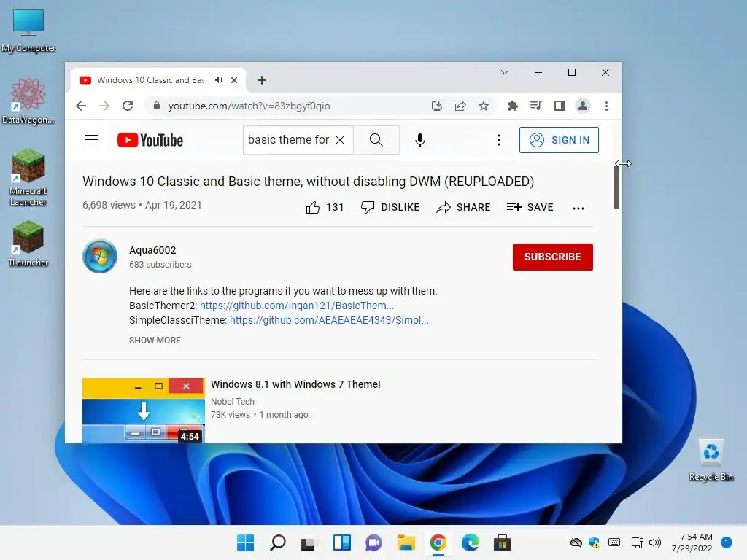
Task: Expand the description with SHOW MORE
Action: click(155, 340)
